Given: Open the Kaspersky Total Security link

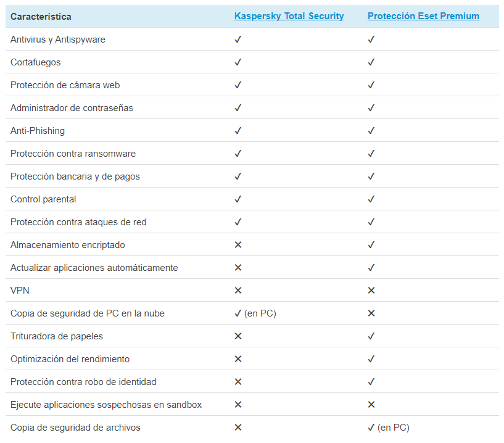Looking at the screenshot, I should coord(289,16).
